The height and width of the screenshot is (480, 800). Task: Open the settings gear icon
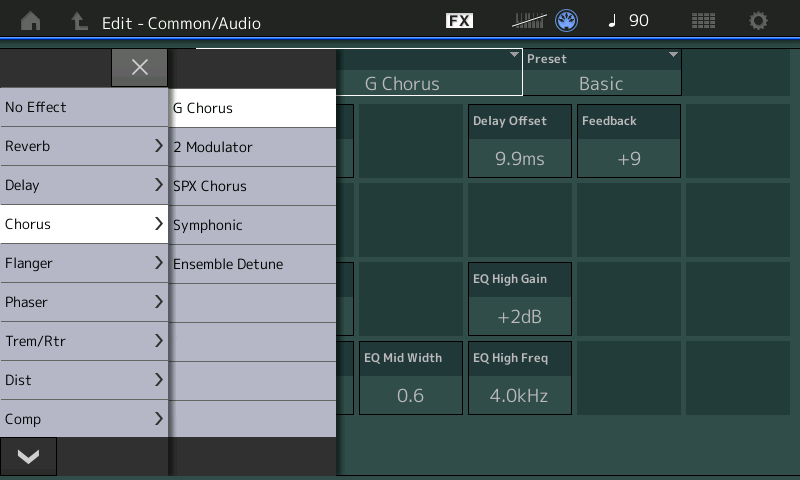tap(759, 21)
